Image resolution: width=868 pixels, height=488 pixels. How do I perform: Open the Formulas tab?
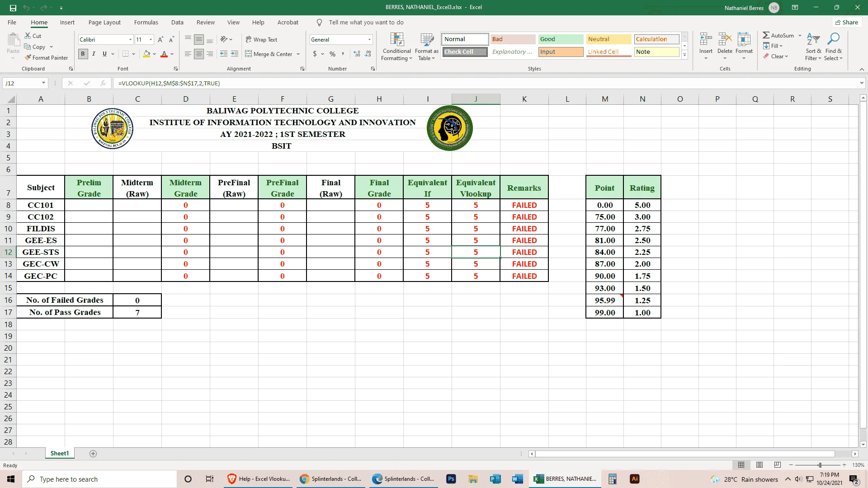pos(146,23)
